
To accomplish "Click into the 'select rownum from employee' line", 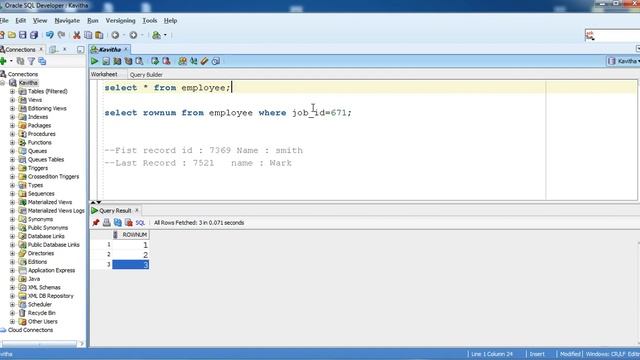I will coord(228,113).
